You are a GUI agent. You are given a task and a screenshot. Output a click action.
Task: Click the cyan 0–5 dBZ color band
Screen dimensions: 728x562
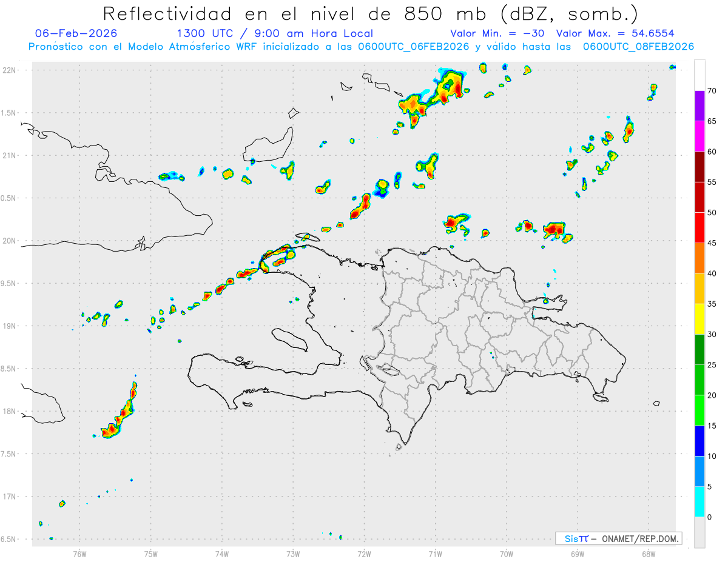700,502
